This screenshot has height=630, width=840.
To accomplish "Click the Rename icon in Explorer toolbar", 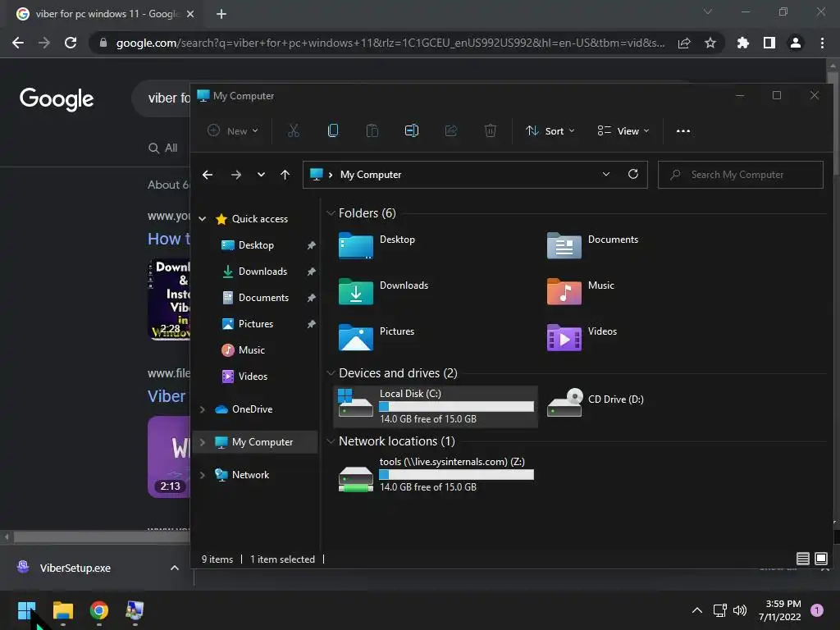I will pos(412,130).
